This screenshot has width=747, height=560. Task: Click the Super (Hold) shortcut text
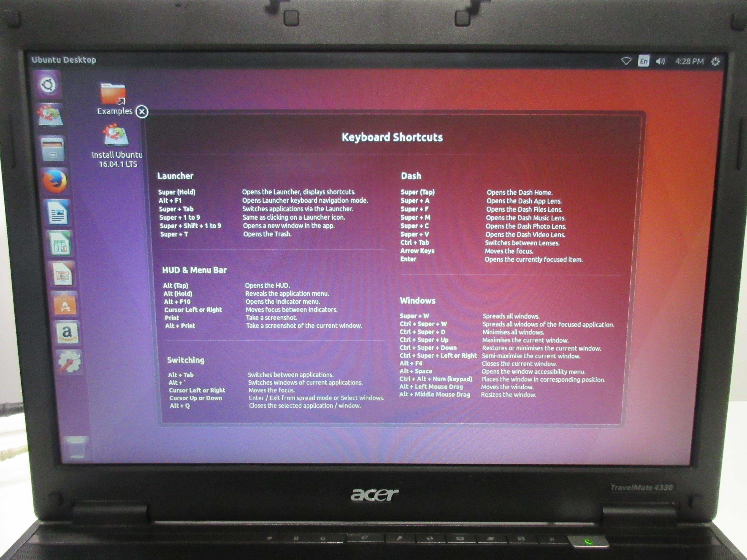point(177,192)
